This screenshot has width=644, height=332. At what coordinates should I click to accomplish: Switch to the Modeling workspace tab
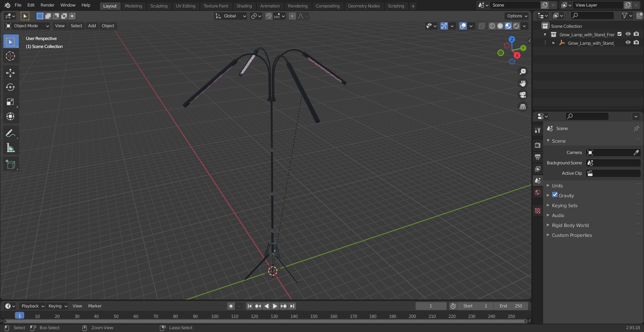[133, 6]
